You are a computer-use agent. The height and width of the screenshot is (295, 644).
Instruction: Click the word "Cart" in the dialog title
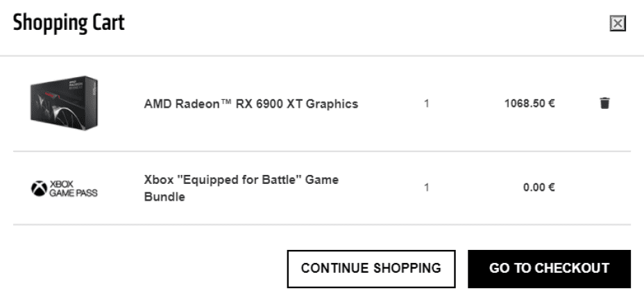(108, 23)
